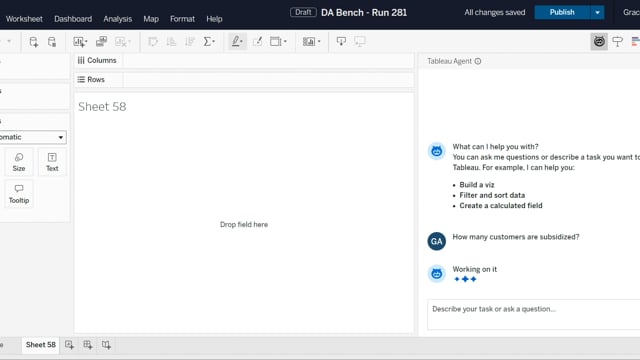
Task: Select the Sheet 58 tab
Action: click(x=40, y=345)
